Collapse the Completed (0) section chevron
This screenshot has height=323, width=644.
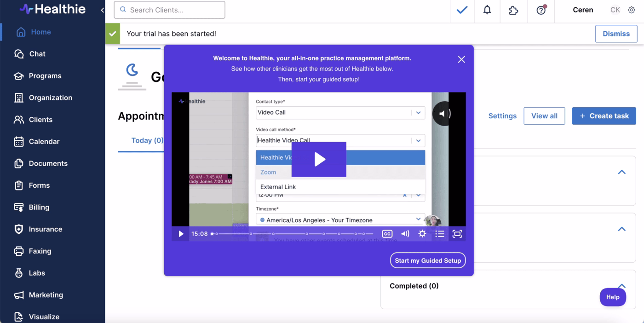click(x=621, y=286)
